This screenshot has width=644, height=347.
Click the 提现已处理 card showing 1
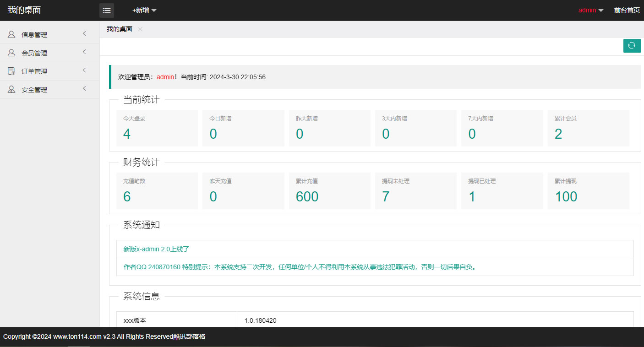pos(502,191)
